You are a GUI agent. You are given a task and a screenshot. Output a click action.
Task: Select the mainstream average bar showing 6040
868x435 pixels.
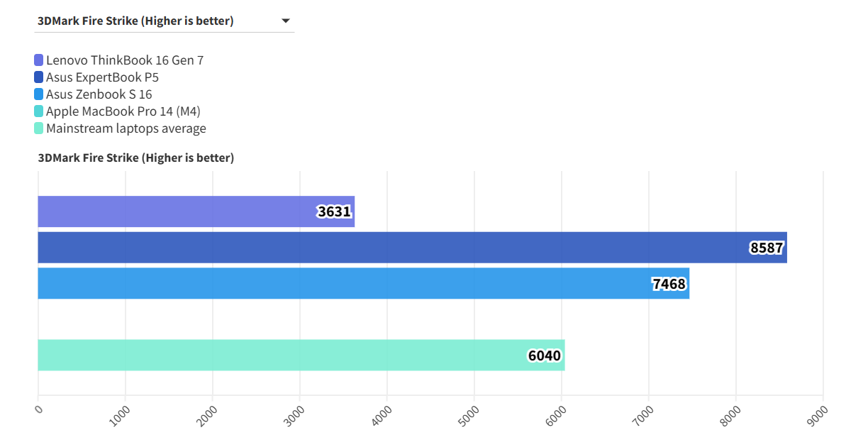(x=284, y=355)
